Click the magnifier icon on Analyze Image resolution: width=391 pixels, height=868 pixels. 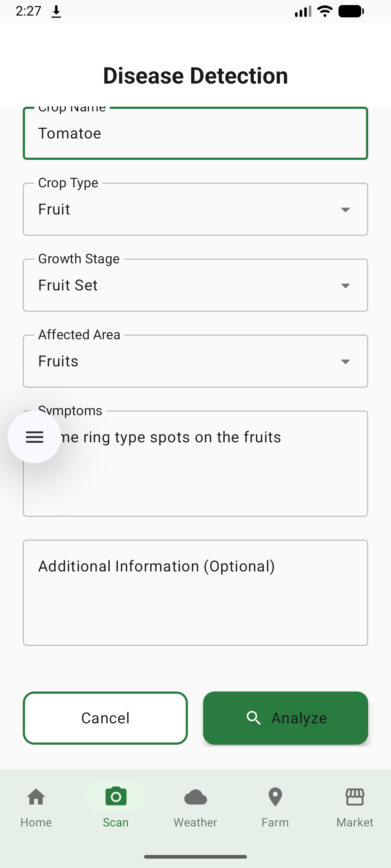[253, 718]
